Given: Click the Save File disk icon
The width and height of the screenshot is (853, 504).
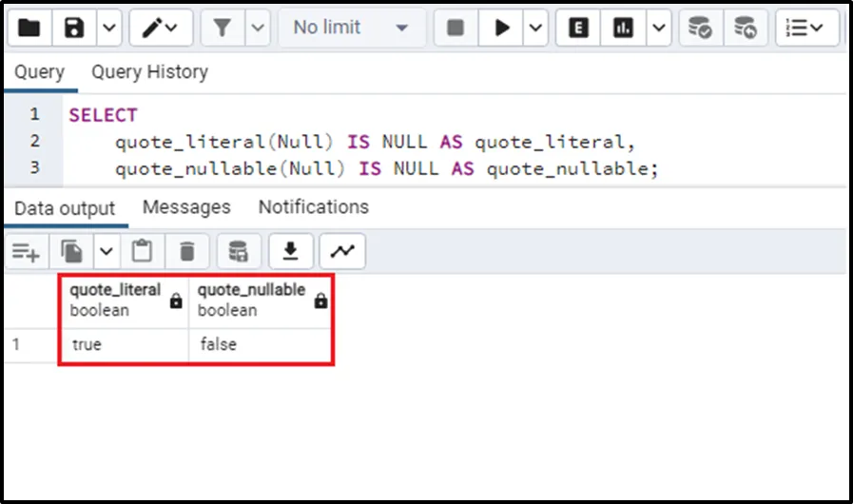Looking at the screenshot, I should [74, 28].
